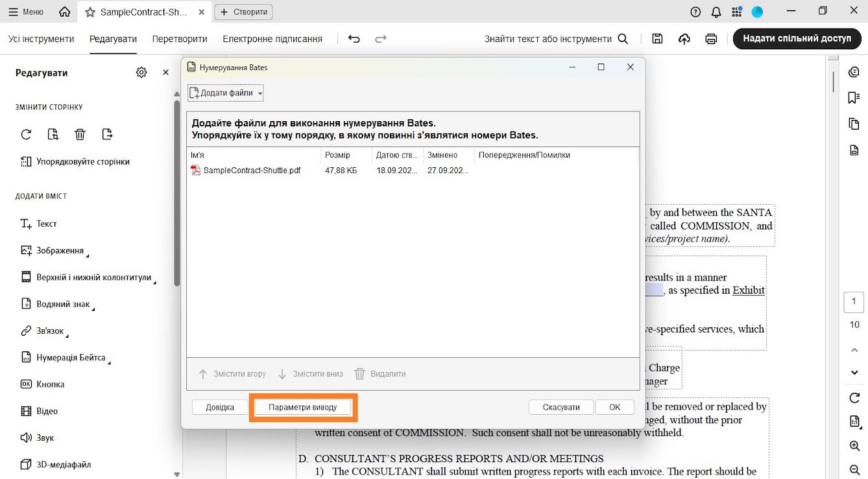Screen dimensions: 868x479
Task: Select the Текст tool
Action: [39, 224]
